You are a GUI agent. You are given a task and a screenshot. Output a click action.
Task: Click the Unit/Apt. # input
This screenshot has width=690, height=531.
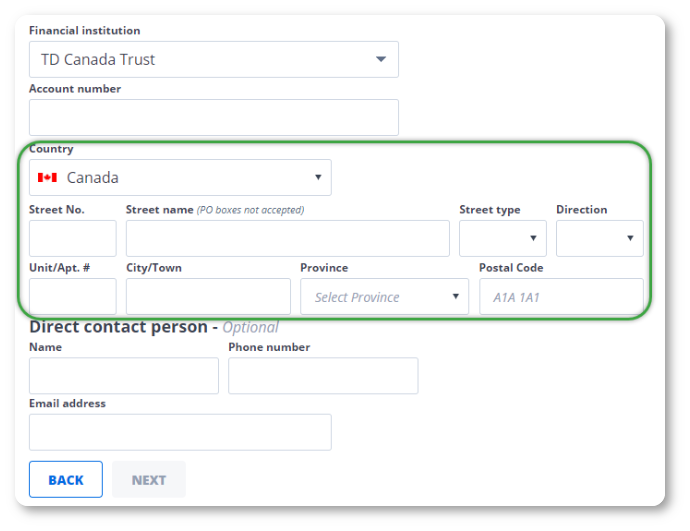pyautogui.click(x=73, y=297)
